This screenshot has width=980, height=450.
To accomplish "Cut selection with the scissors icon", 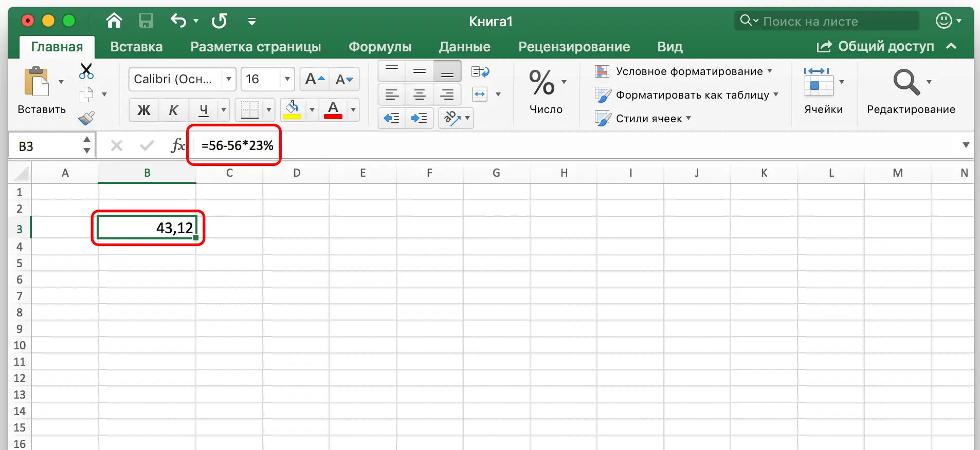I will click(x=86, y=71).
